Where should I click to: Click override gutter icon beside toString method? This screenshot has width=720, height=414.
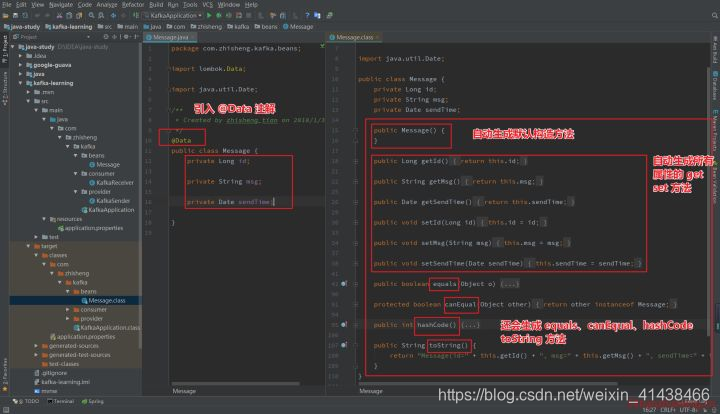pyautogui.click(x=344, y=345)
